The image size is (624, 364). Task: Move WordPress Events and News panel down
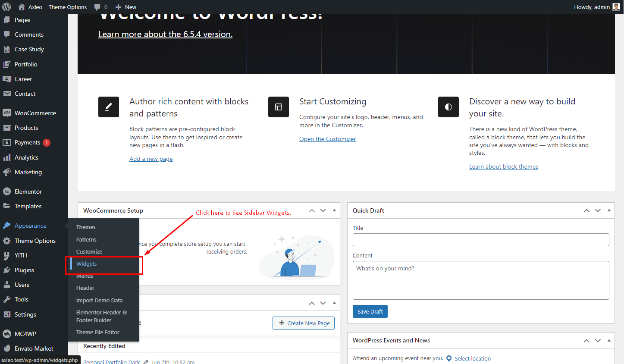598,340
